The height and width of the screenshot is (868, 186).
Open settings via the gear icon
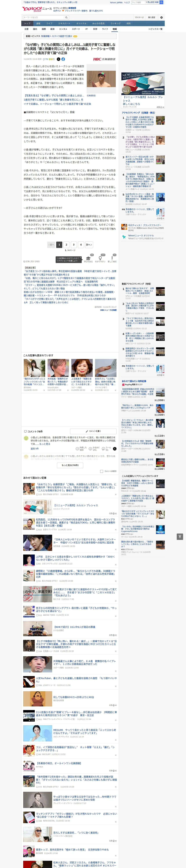(x=161, y=17)
